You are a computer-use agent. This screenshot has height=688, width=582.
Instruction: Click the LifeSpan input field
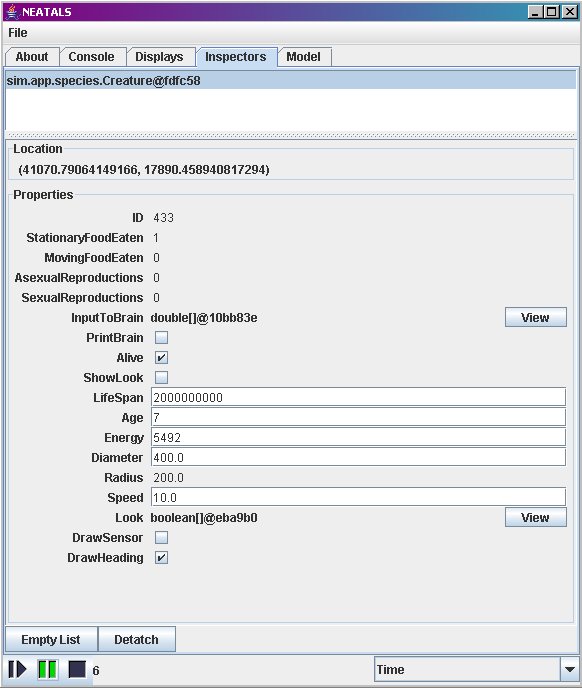point(358,397)
